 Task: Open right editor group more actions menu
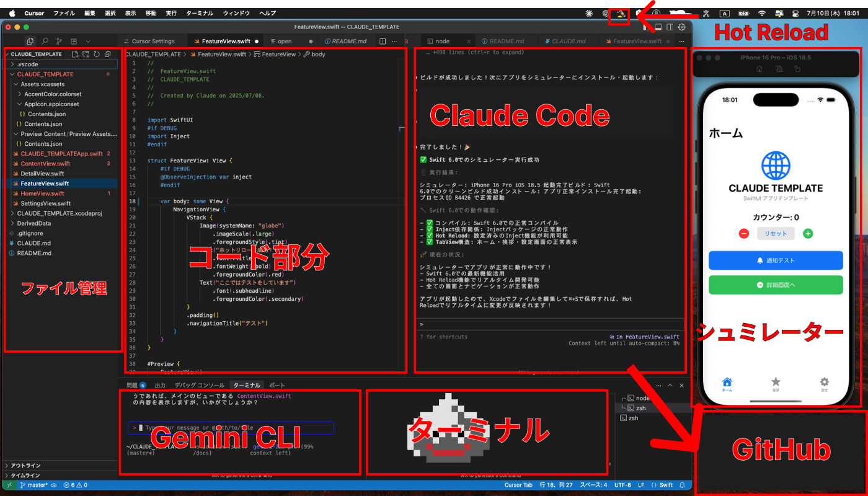coord(680,41)
